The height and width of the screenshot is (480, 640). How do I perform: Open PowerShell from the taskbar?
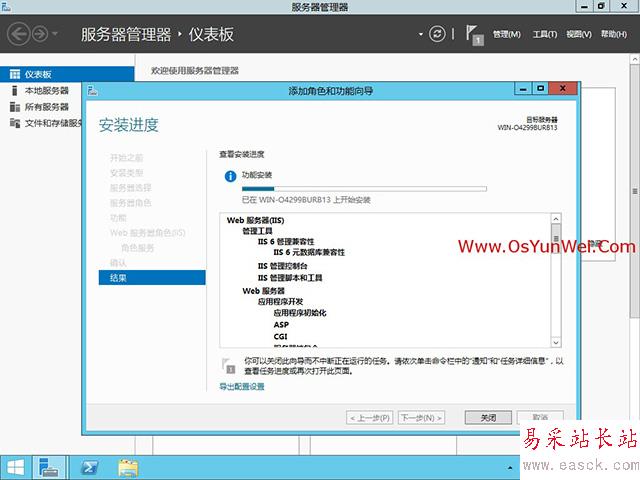pyautogui.click(x=89, y=467)
